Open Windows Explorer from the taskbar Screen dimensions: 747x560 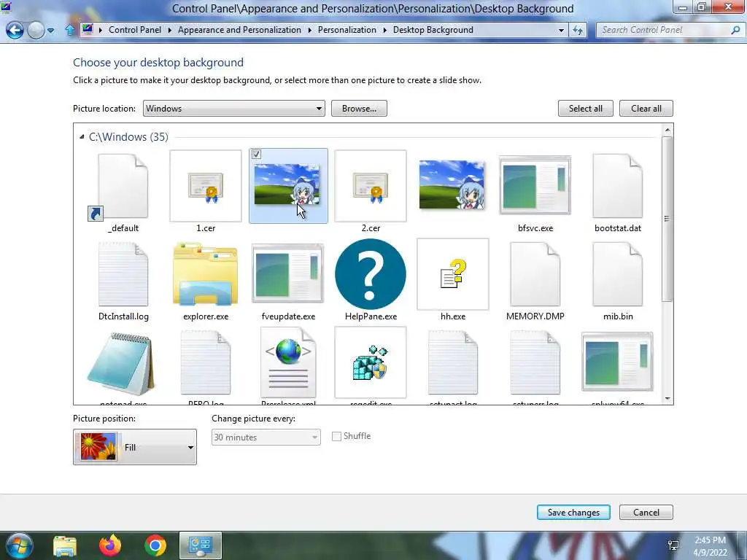tap(65, 545)
